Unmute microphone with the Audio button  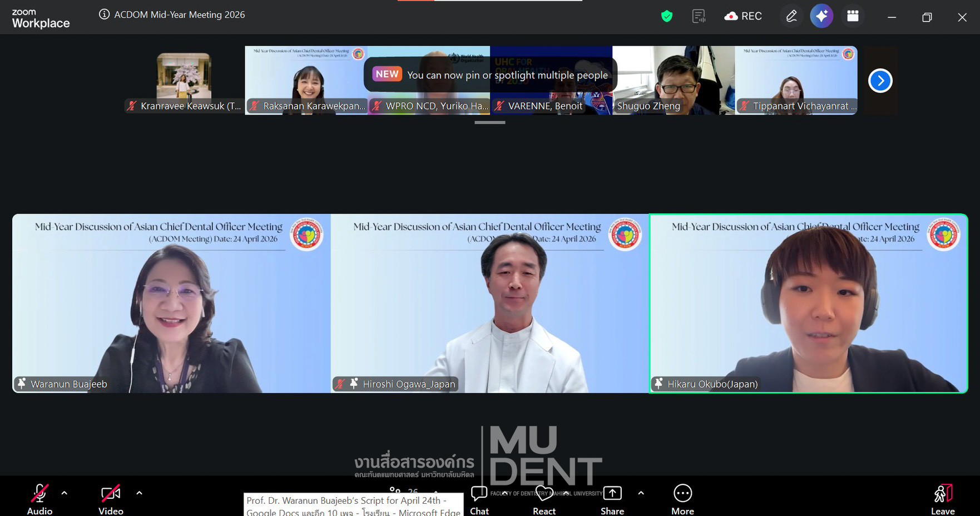coord(39,499)
